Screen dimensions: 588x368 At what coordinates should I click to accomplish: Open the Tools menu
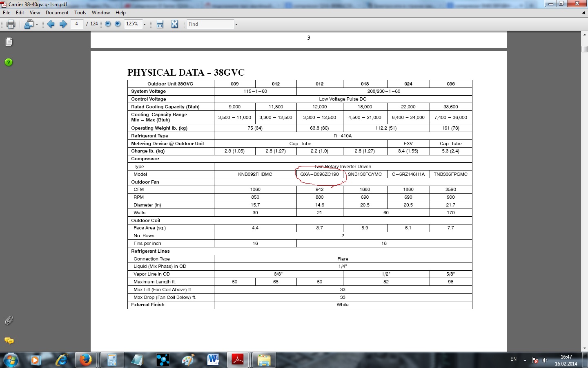click(80, 13)
